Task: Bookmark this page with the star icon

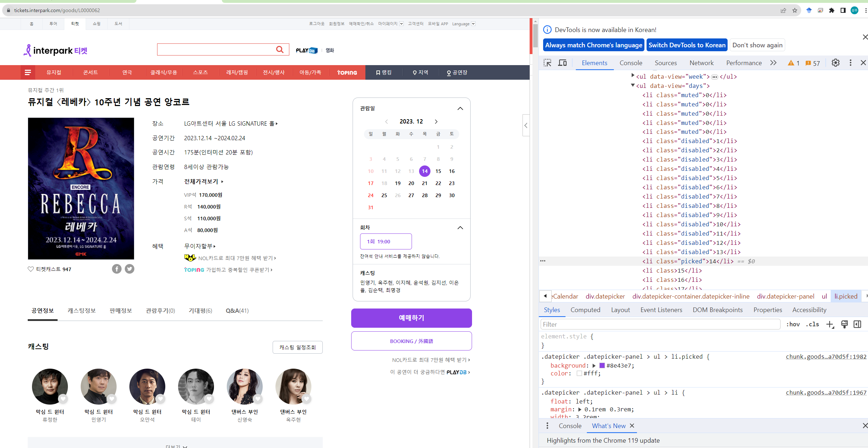Action: (x=795, y=10)
